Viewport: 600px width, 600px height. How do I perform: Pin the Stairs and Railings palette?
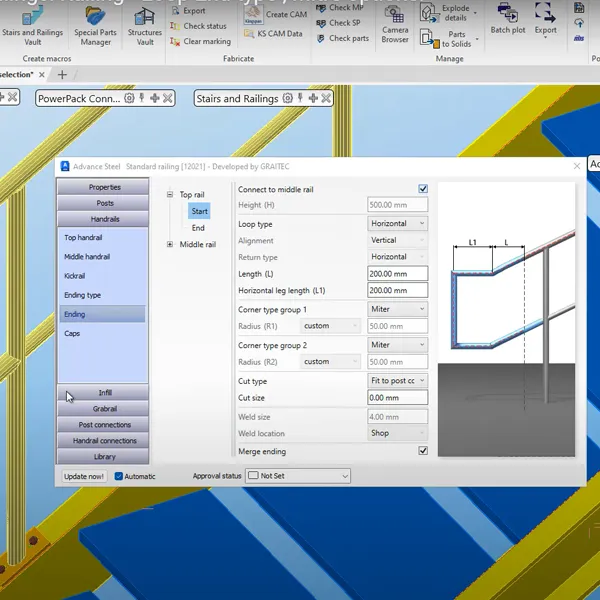coord(300,98)
